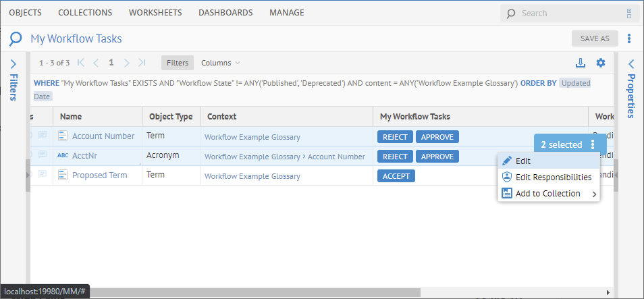
Task: Go to the last page of results
Action: click(x=142, y=63)
